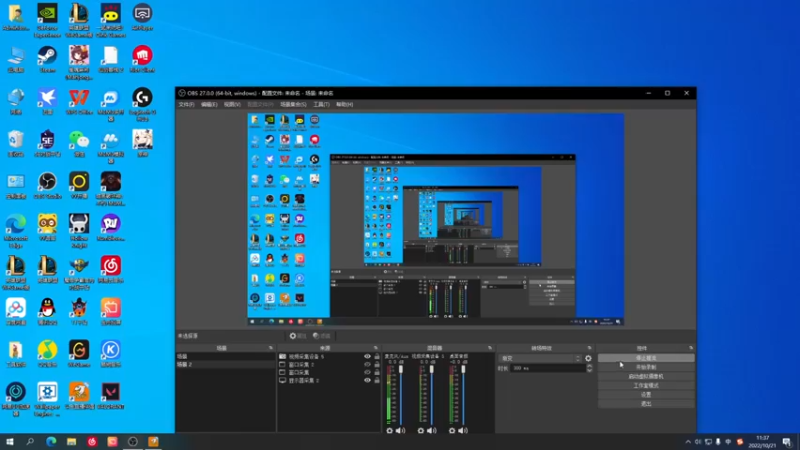Screen dimensions: 800x450
Task: Open the source Properties gear button
Action: [298, 336]
